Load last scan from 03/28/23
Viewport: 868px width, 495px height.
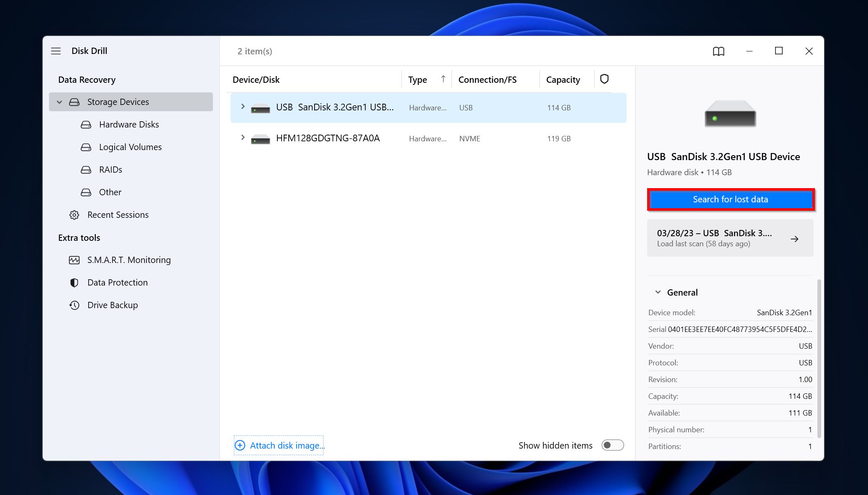tap(730, 237)
